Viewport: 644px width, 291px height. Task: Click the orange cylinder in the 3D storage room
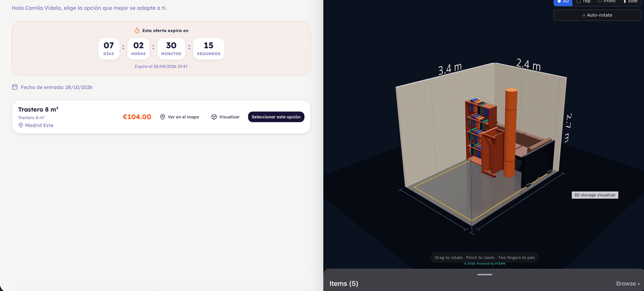point(511,132)
